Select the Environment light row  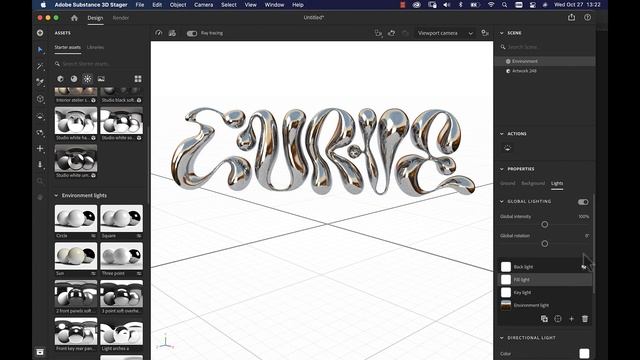(546, 305)
